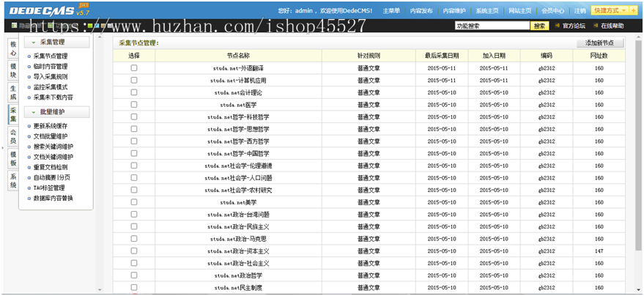Image resolution: width=644 pixels, height=296 pixels.
Task: Open 主菜单 in the top navigation
Action: (391, 11)
